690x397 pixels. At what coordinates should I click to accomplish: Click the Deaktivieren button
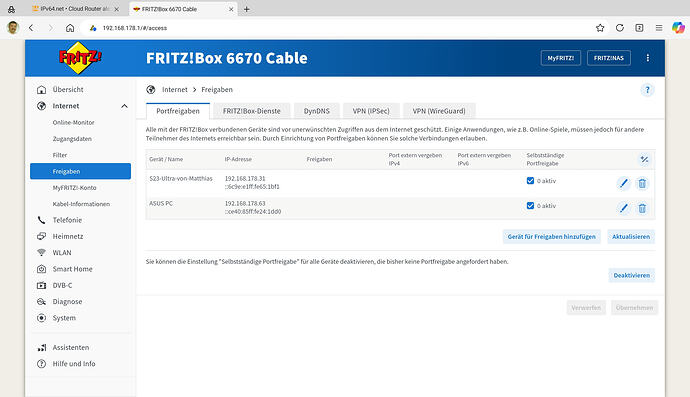pyautogui.click(x=631, y=275)
